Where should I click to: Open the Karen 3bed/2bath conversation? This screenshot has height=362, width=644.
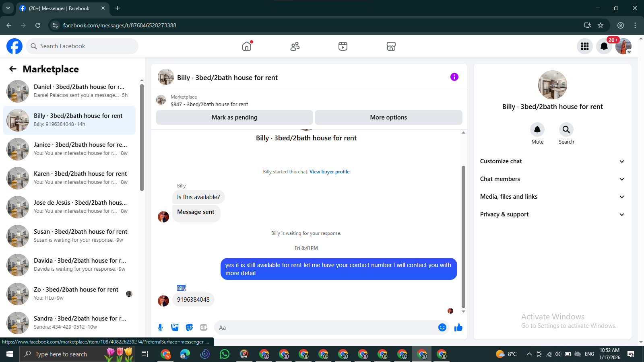click(69, 178)
